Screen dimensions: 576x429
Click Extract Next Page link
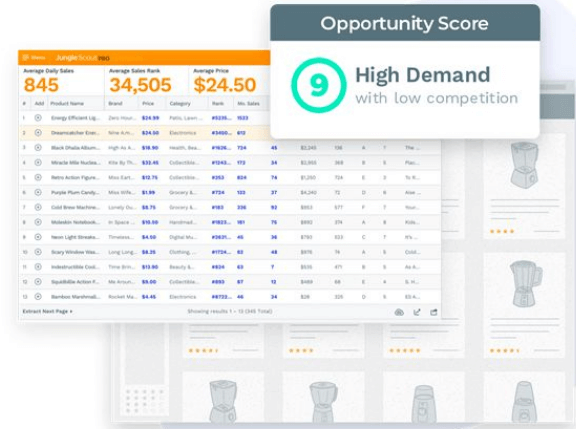point(47,311)
